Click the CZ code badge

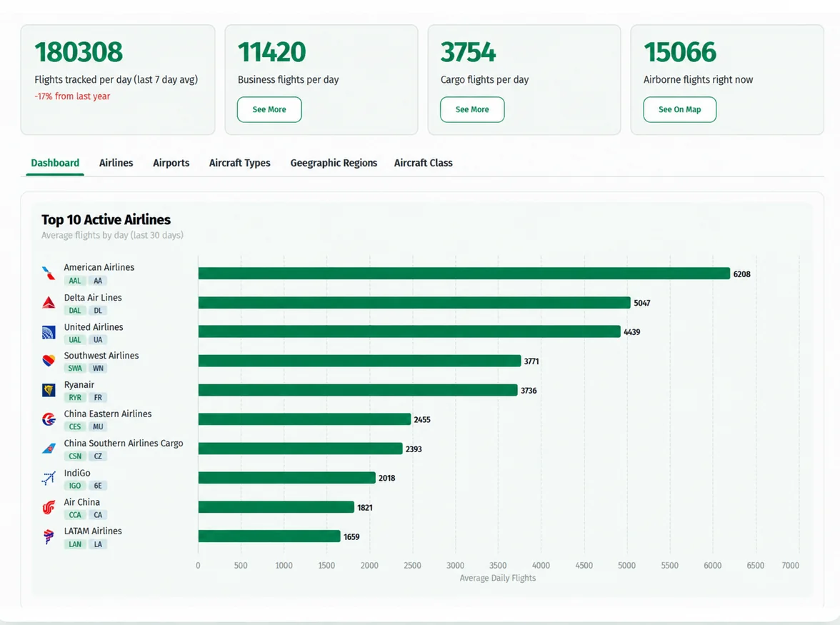tap(98, 456)
